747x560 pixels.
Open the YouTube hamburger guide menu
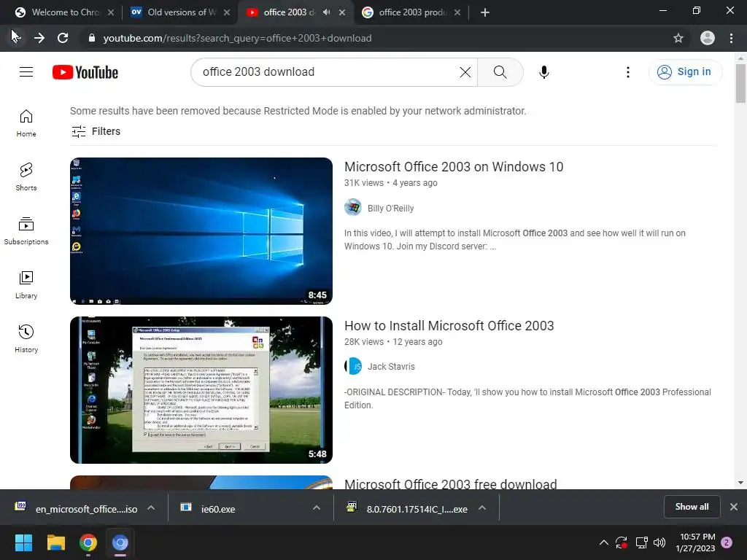pos(26,72)
